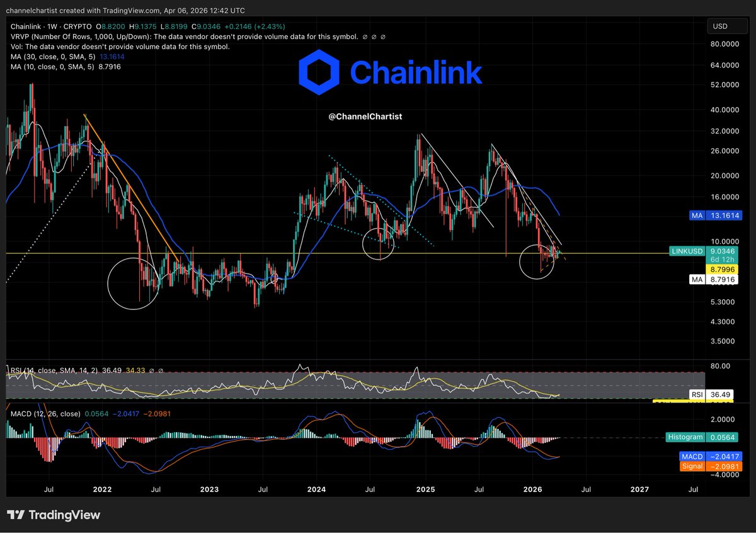This screenshot has width=756, height=533.
Task: Click the 10.0000 price-axis level
Action: click(x=724, y=241)
